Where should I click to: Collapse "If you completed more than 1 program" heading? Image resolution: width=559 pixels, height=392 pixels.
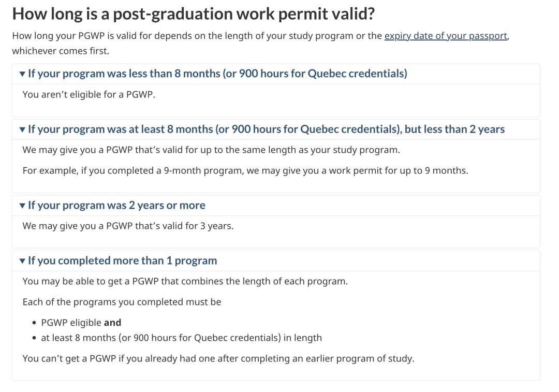[x=122, y=260]
